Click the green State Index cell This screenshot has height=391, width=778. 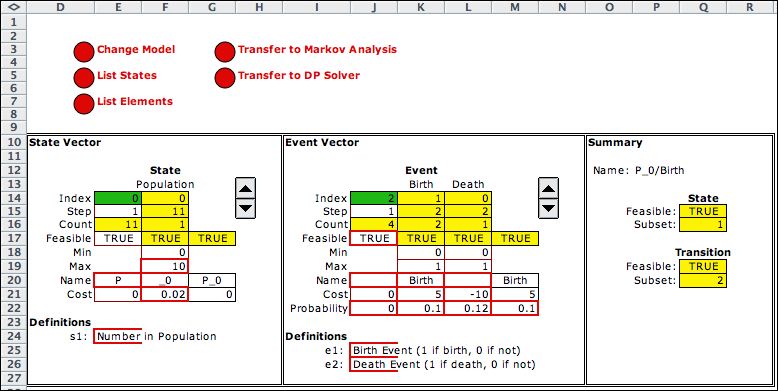(x=118, y=198)
